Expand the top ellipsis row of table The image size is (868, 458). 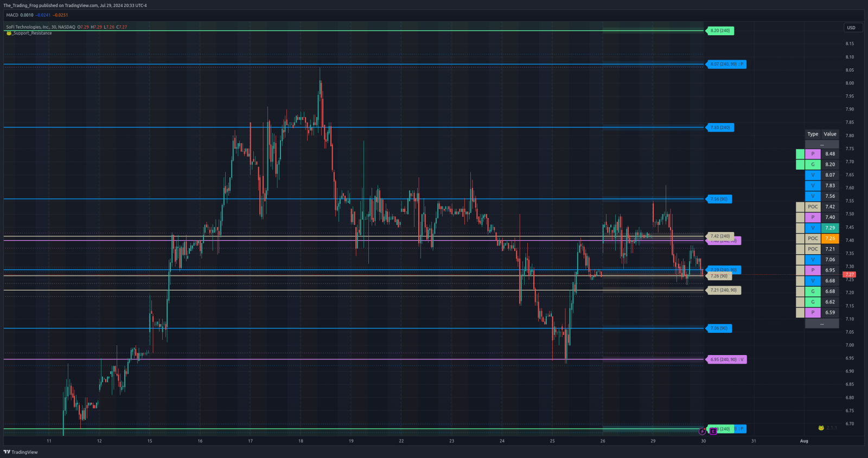tap(822, 145)
